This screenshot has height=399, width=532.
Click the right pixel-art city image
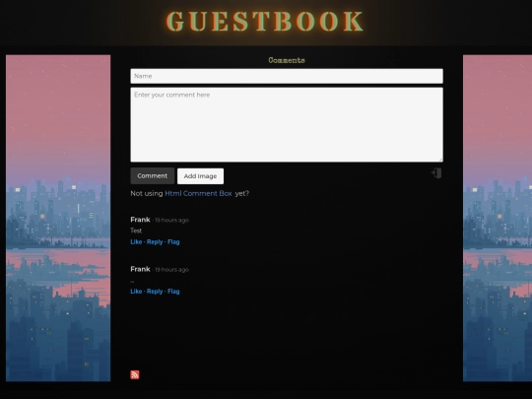498,218
